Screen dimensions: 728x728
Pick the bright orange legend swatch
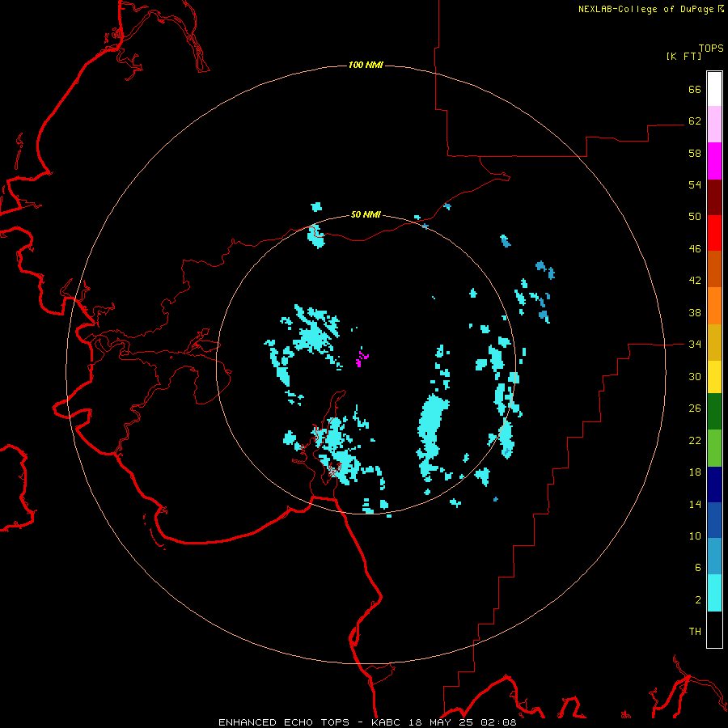click(x=714, y=306)
